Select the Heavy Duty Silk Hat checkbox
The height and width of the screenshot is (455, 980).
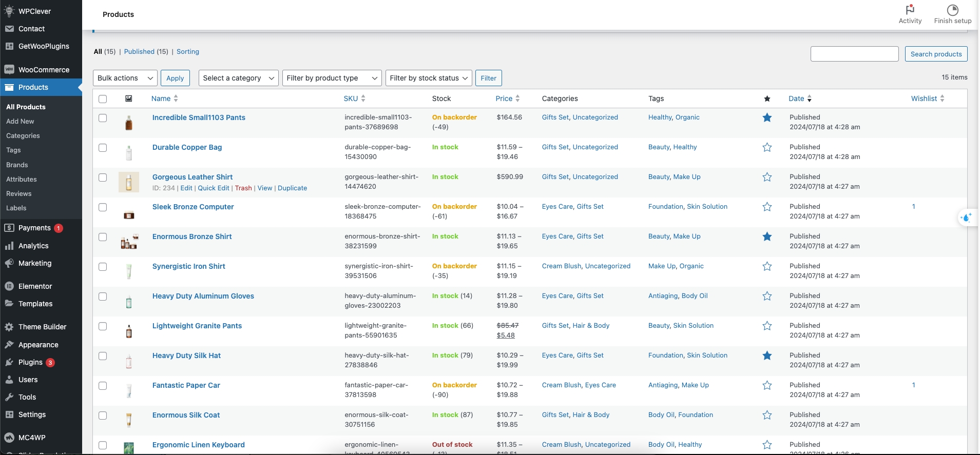point(103,356)
